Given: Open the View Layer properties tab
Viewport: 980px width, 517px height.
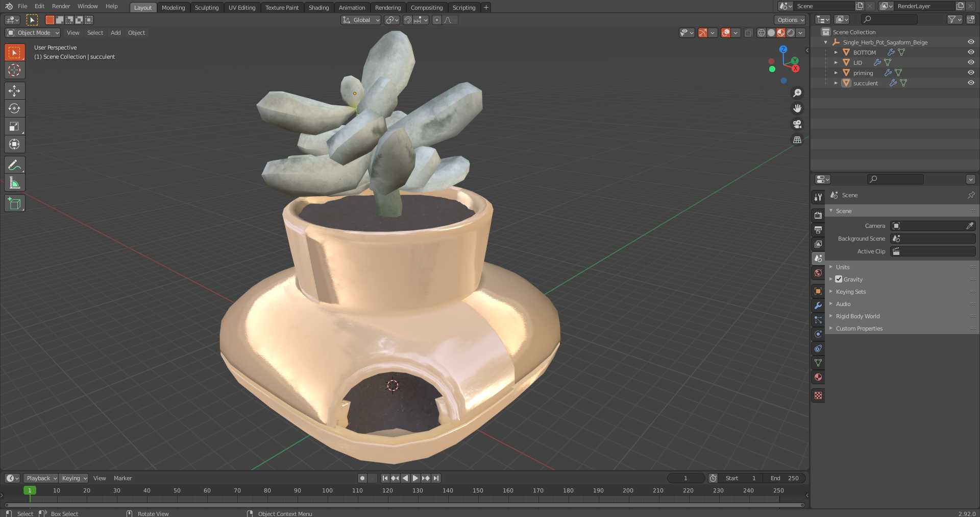Looking at the screenshot, I should pyautogui.click(x=818, y=244).
